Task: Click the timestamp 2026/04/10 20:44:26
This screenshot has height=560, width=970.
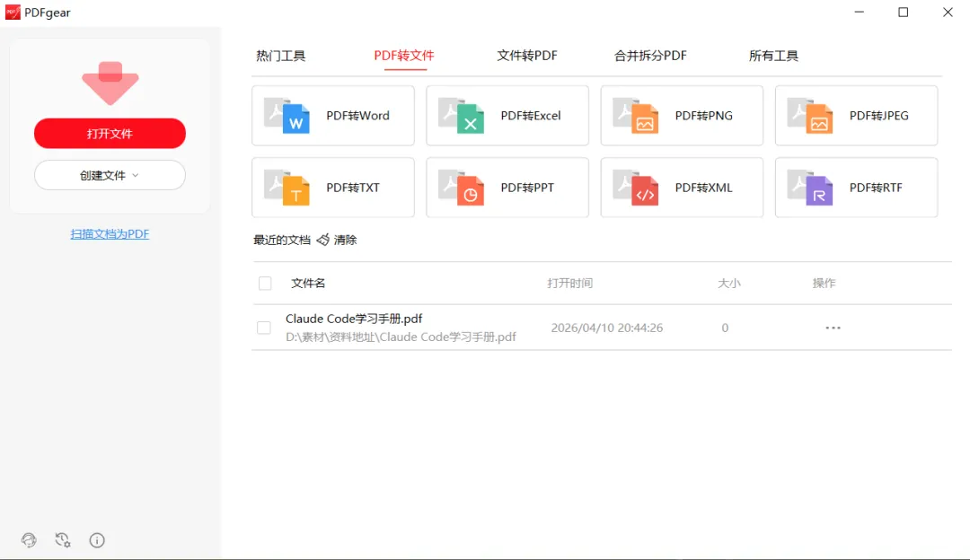Action: click(607, 328)
